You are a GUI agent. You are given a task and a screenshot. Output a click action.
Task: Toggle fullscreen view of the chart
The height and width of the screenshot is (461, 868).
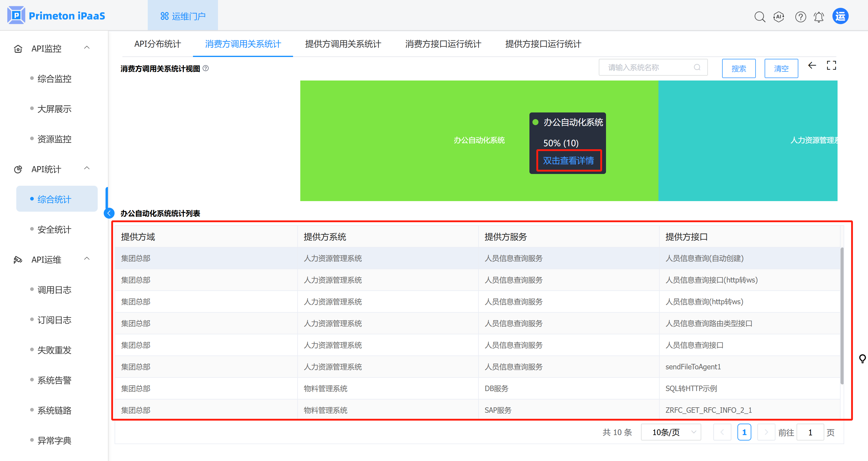(831, 65)
